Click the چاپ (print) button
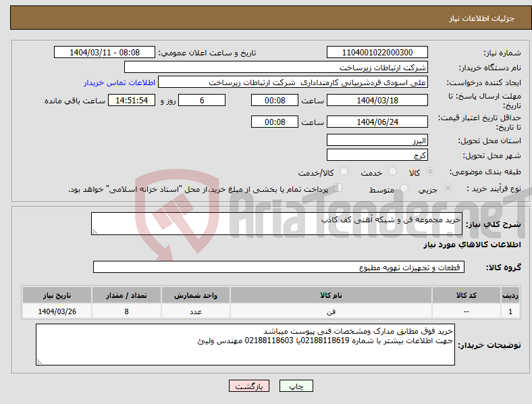 (x=296, y=386)
